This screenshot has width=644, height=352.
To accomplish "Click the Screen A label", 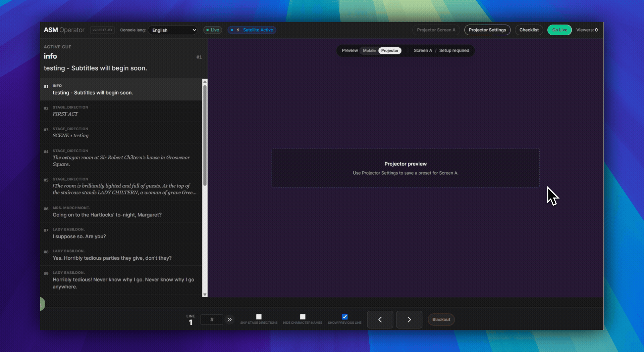I will point(423,51).
